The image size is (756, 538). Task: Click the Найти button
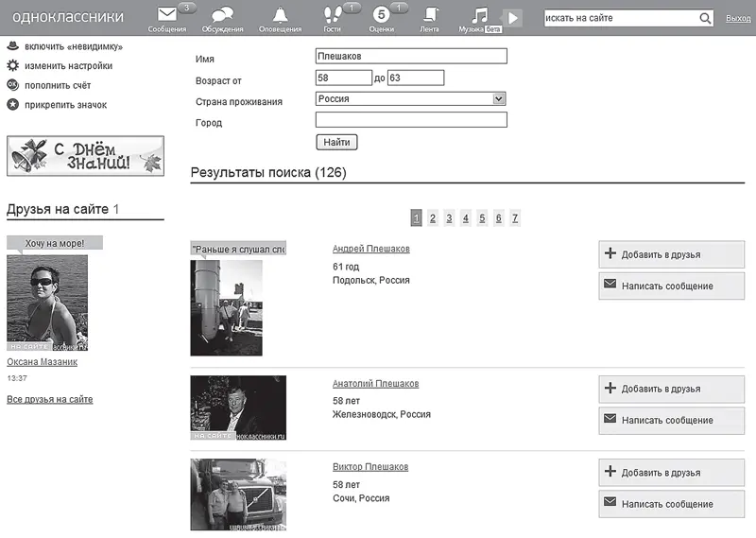tap(336, 142)
